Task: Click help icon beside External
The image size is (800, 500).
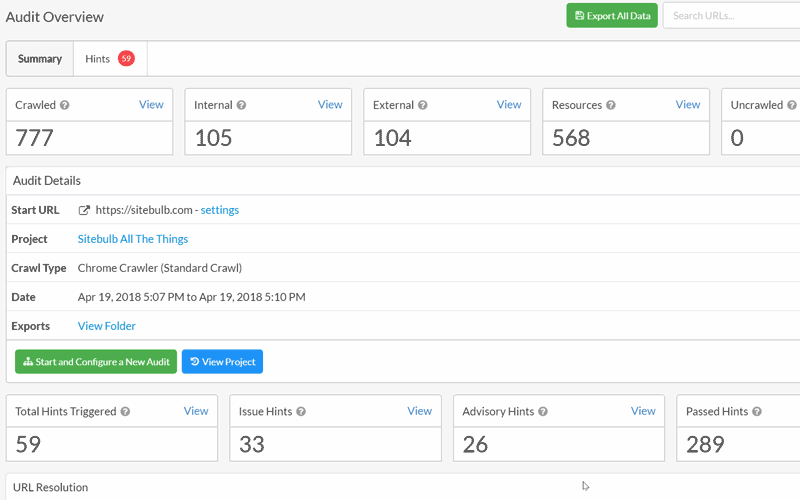Action: point(423,105)
